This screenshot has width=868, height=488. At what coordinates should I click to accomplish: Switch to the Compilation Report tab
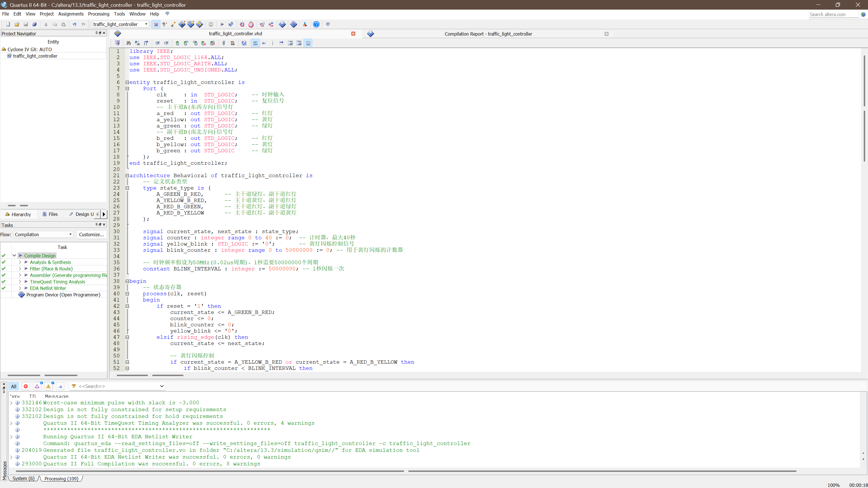pos(488,34)
